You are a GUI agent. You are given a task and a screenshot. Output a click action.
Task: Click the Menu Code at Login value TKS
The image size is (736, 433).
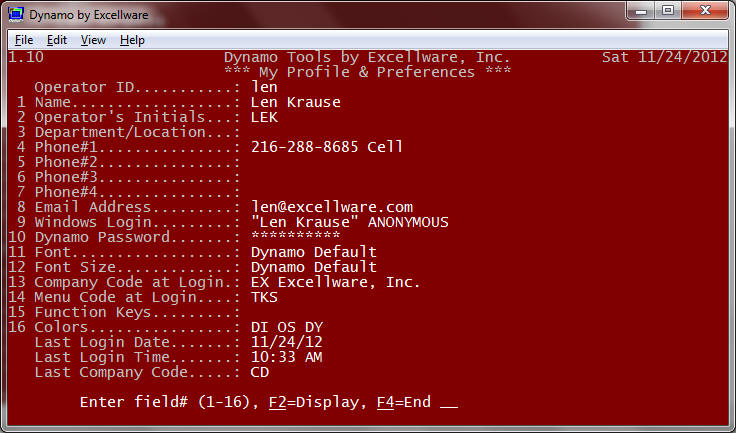pyautogui.click(x=264, y=297)
